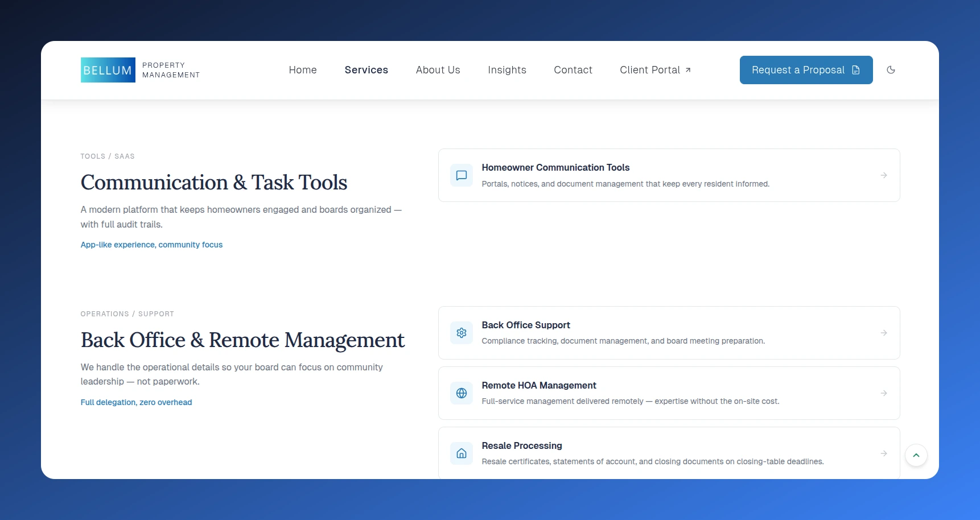Image resolution: width=980 pixels, height=520 pixels.
Task: Toggle dark mode moon icon
Action: 891,70
